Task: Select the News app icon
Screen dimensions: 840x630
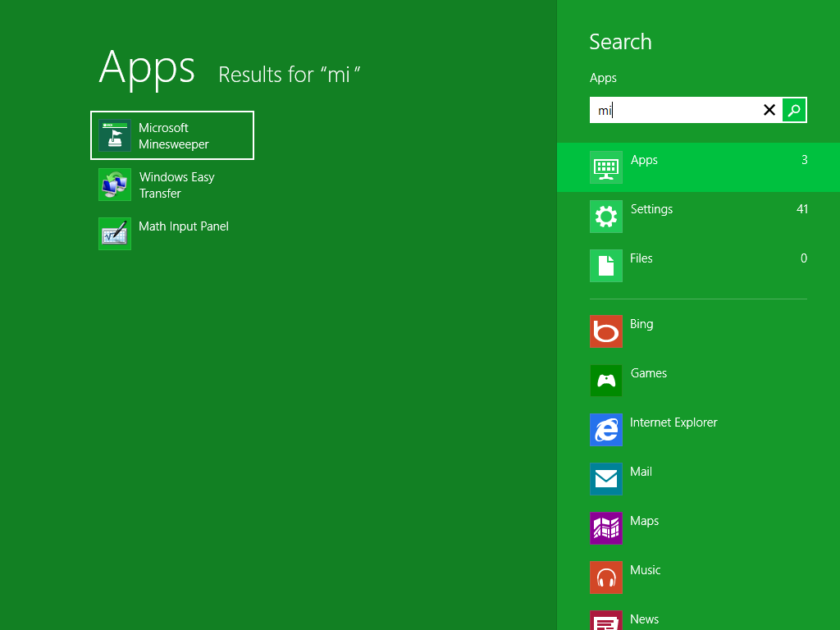Action: click(x=606, y=620)
